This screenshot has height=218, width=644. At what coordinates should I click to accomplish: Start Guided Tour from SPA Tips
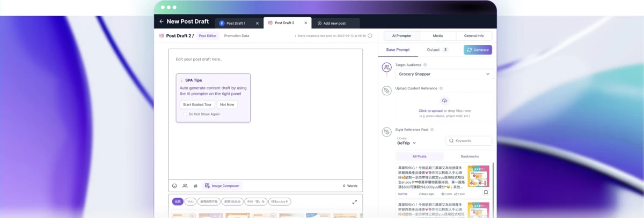tap(197, 104)
